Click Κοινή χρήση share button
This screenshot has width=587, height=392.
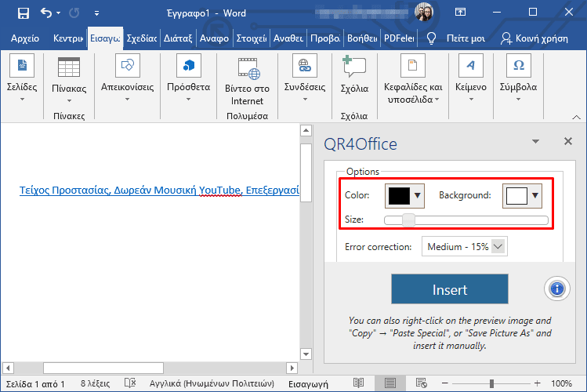pyautogui.click(x=534, y=38)
